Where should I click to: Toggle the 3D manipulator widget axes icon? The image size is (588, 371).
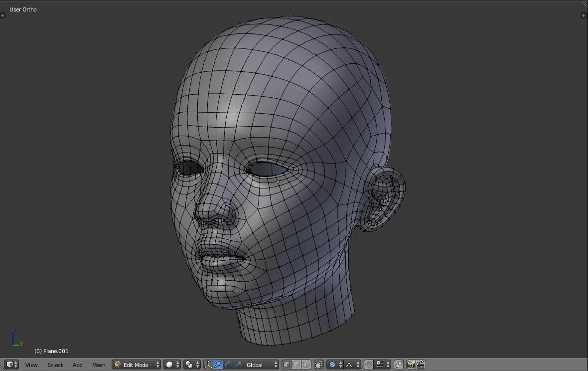coord(208,365)
